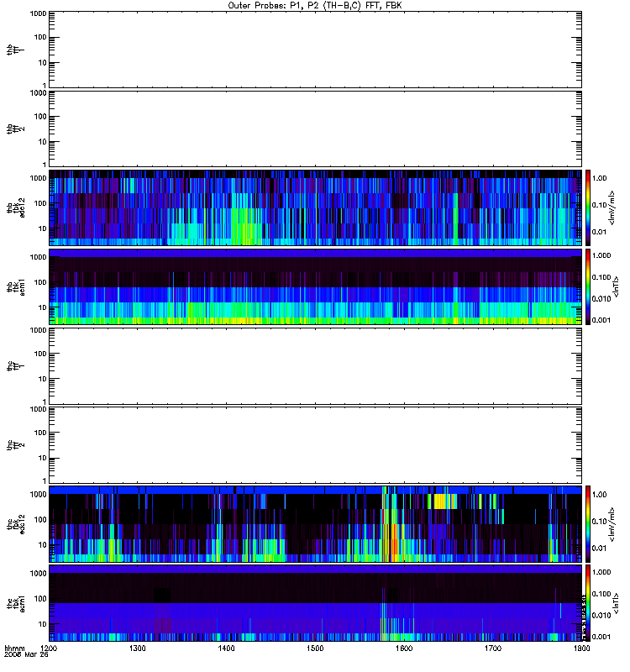
Task: Click the "thb fff 1" panel y-axis label
Action: (x=15, y=50)
